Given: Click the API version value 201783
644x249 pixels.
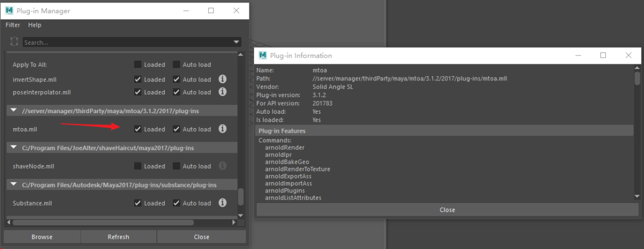Looking at the screenshot, I should click(x=323, y=104).
